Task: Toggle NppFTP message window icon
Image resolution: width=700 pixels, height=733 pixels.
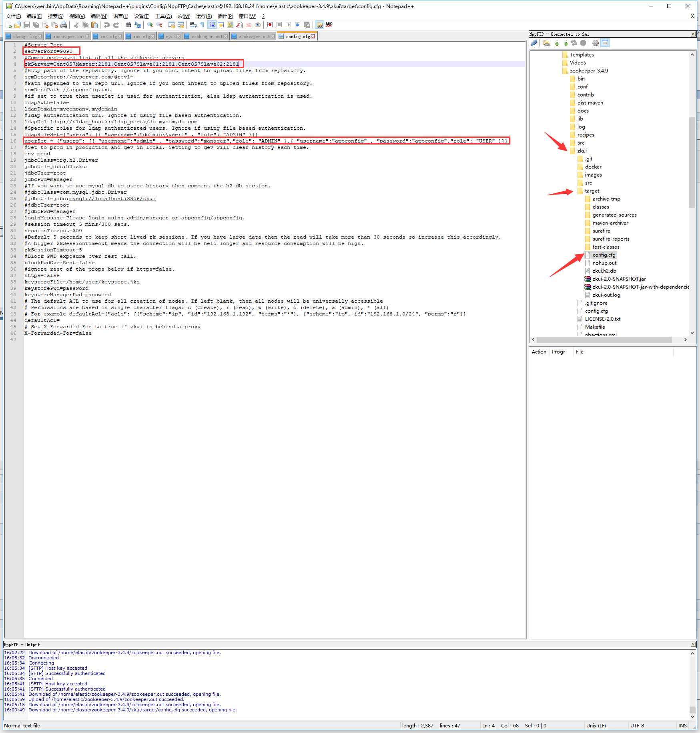Action: click(x=605, y=43)
